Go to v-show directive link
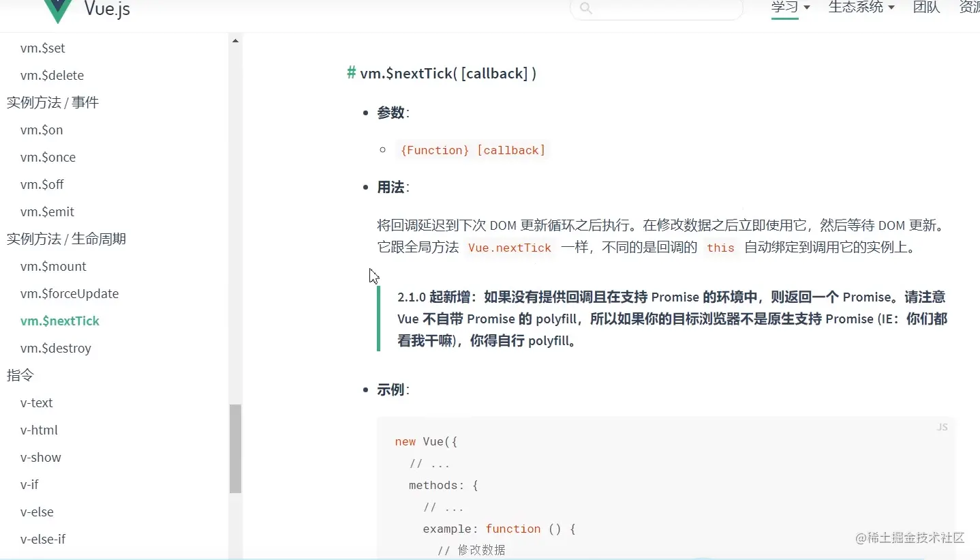Screen dimensions: 980x560 (x=41, y=458)
